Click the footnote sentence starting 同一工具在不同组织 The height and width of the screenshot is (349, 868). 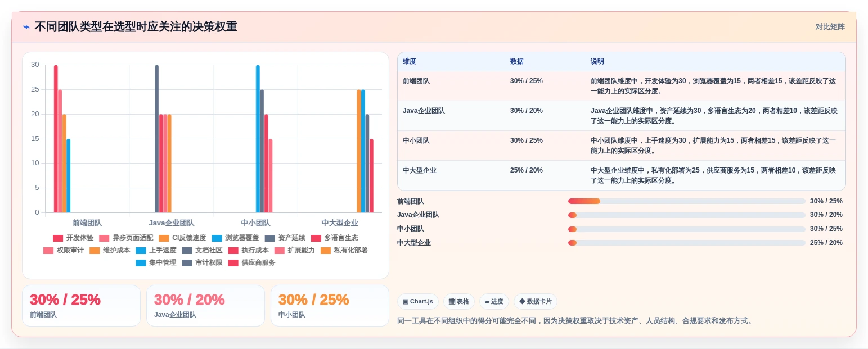pos(575,321)
